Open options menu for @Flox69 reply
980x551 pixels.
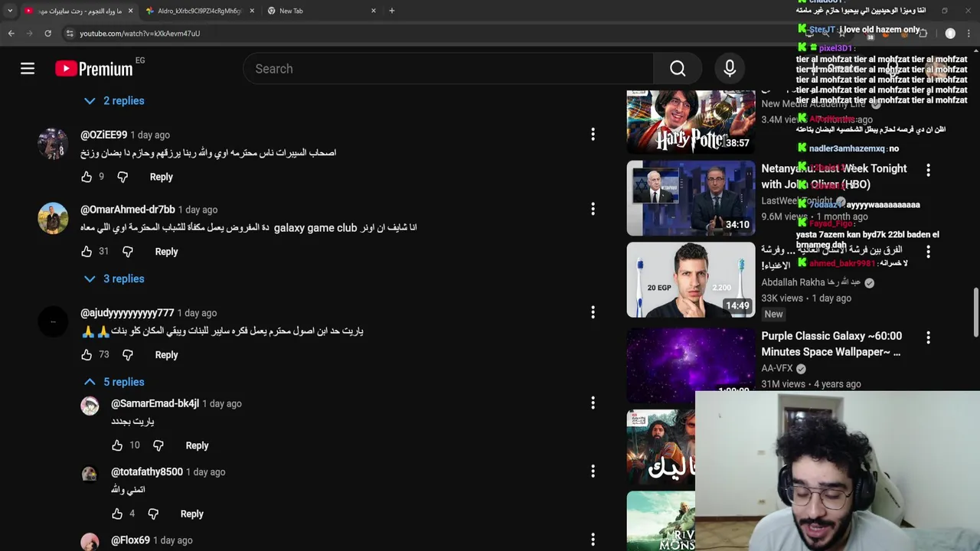pos(593,540)
